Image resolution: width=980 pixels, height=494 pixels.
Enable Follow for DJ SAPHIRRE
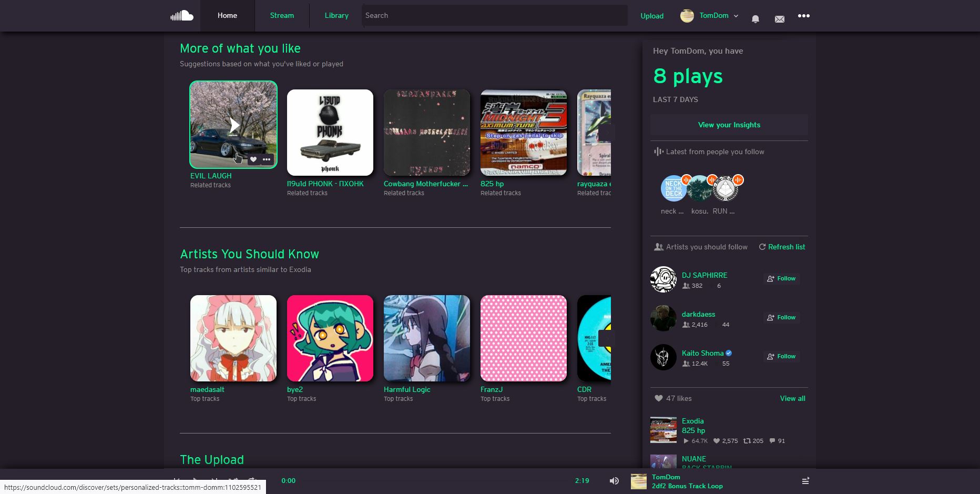point(782,278)
